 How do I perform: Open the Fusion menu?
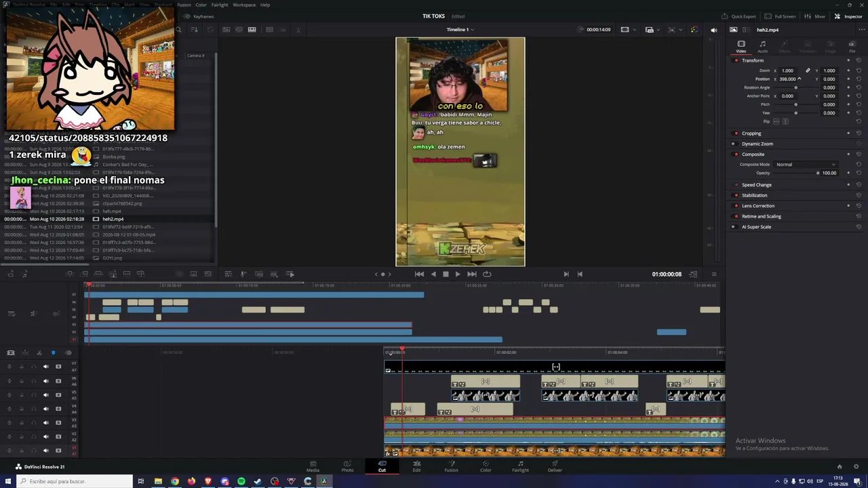pyautogui.click(x=184, y=5)
